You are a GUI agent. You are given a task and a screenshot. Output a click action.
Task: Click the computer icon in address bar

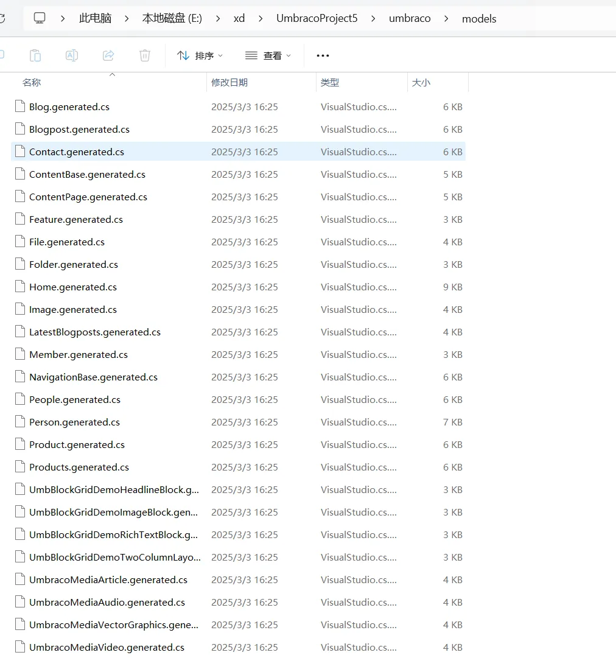tap(40, 18)
